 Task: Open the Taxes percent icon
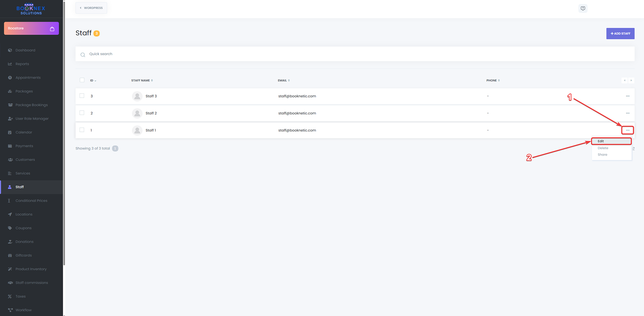(10, 297)
